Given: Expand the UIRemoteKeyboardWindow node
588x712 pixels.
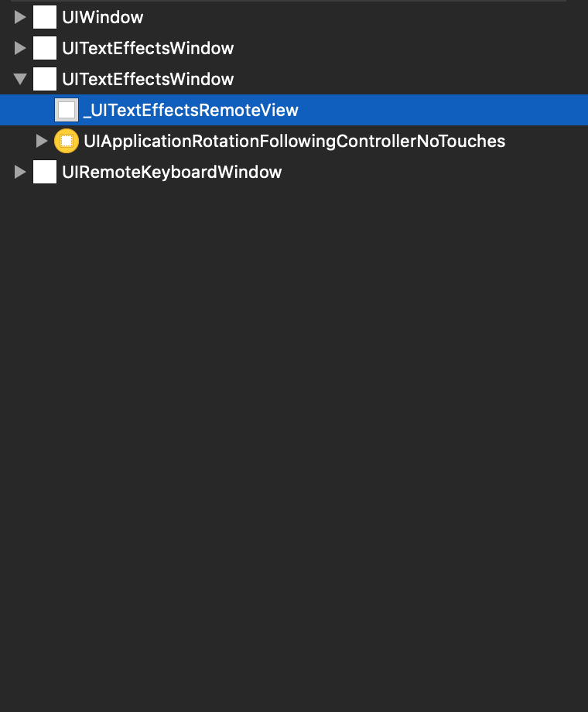Looking at the screenshot, I should pyautogui.click(x=19, y=172).
